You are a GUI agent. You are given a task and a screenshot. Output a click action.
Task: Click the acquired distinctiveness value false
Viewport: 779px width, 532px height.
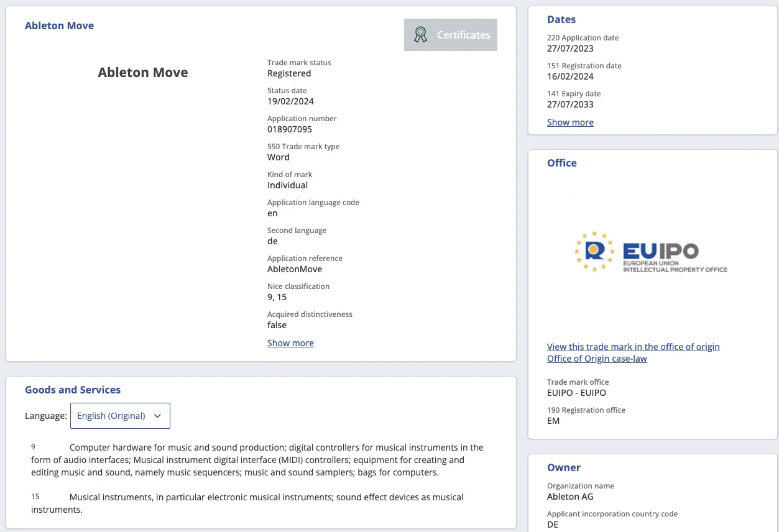277,325
